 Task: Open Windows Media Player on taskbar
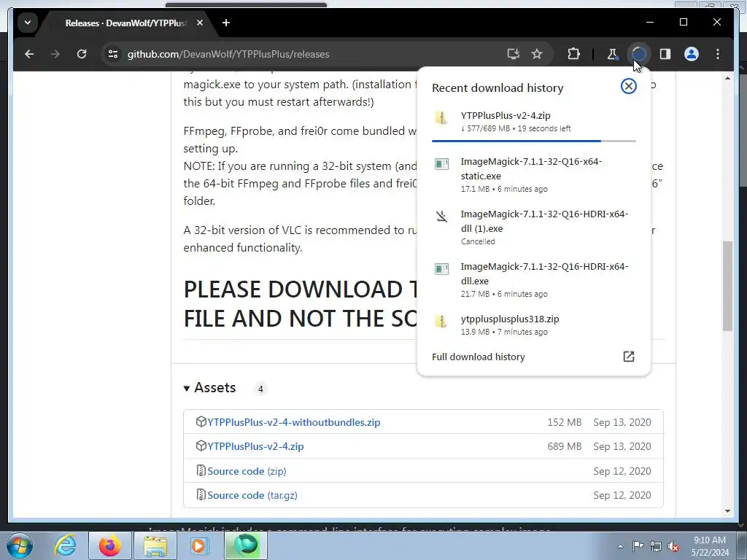199,545
